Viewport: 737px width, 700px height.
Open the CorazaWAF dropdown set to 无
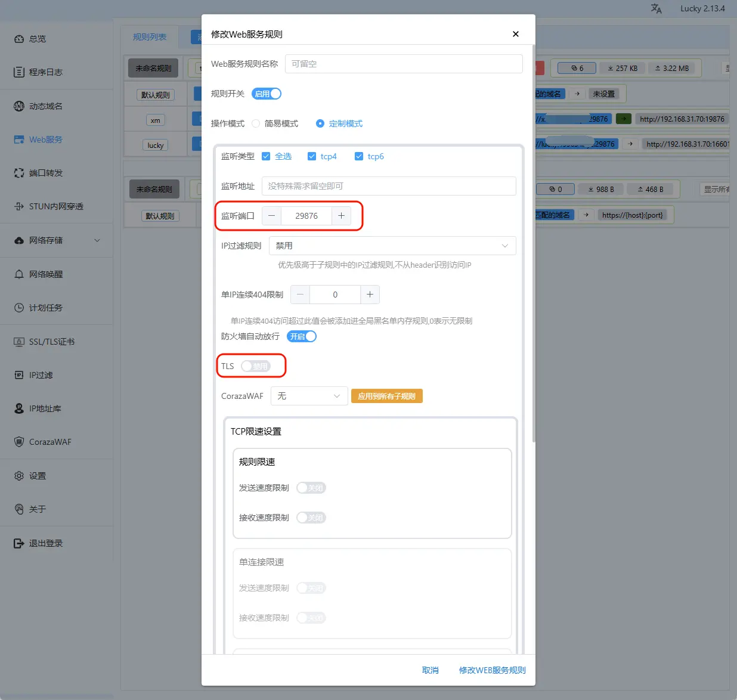tap(309, 396)
